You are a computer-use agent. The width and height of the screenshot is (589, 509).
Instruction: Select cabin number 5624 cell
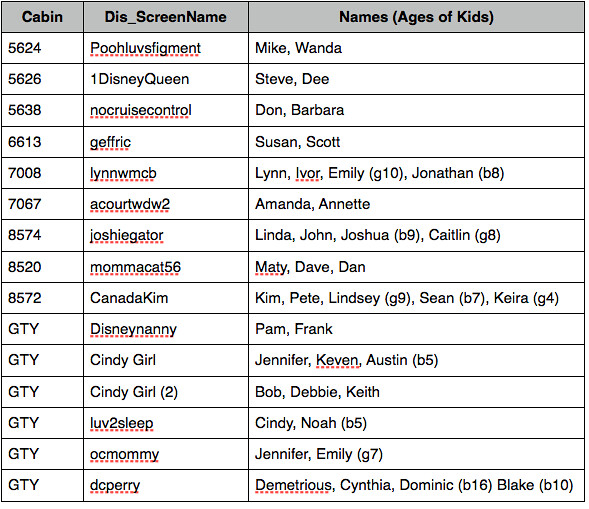42,48
